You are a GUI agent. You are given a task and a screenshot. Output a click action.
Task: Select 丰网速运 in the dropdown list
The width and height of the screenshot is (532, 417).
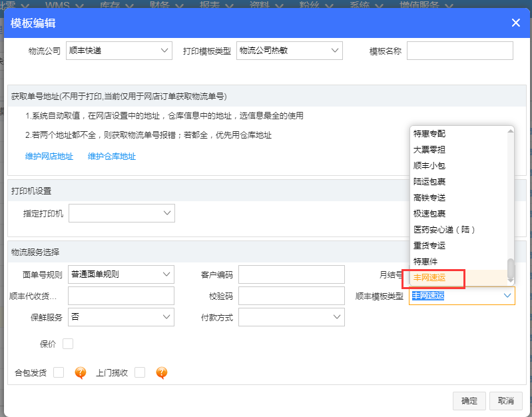459,277
